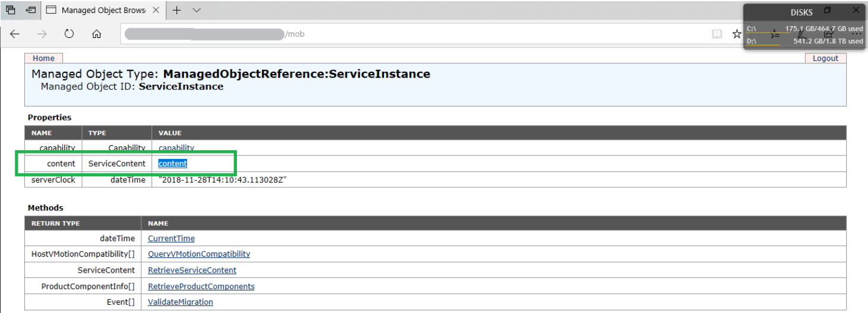Open reading view book icon
This screenshot has height=313, width=868.
coord(717,34)
